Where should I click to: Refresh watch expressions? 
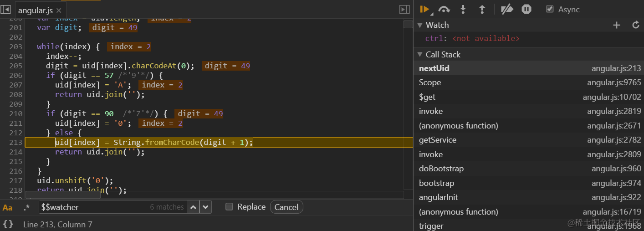click(x=636, y=25)
